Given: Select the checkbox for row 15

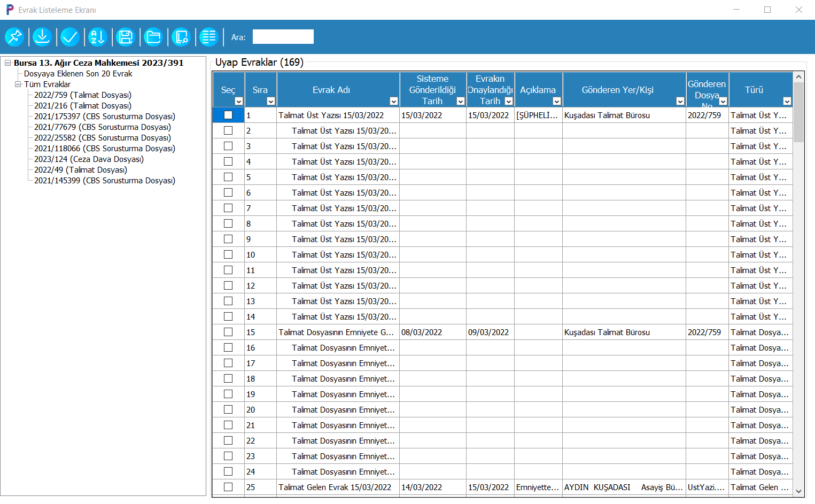Looking at the screenshot, I should click(228, 332).
